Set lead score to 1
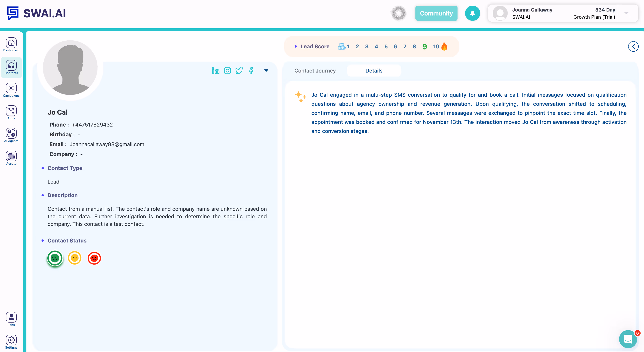 point(348,46)
